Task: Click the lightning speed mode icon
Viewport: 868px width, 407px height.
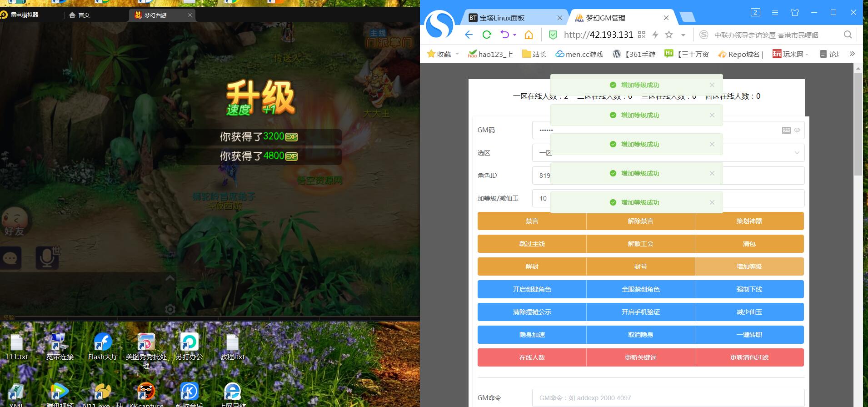Action: click(655, 35)
